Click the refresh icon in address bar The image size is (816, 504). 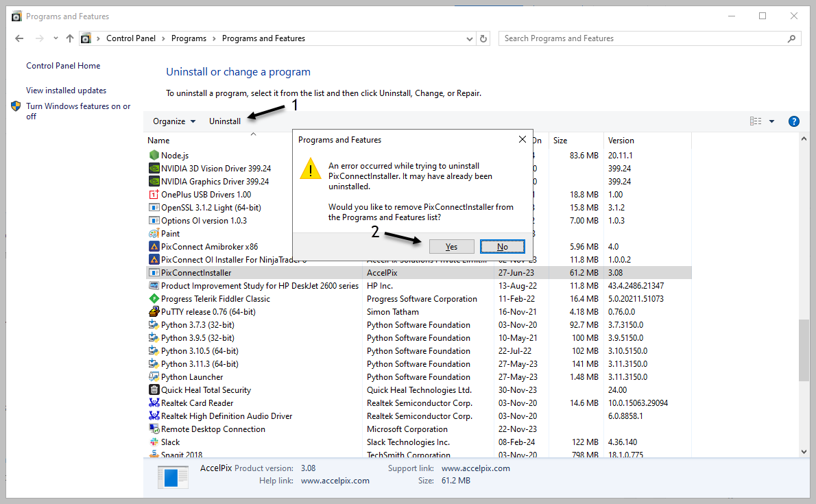[483, 38]
